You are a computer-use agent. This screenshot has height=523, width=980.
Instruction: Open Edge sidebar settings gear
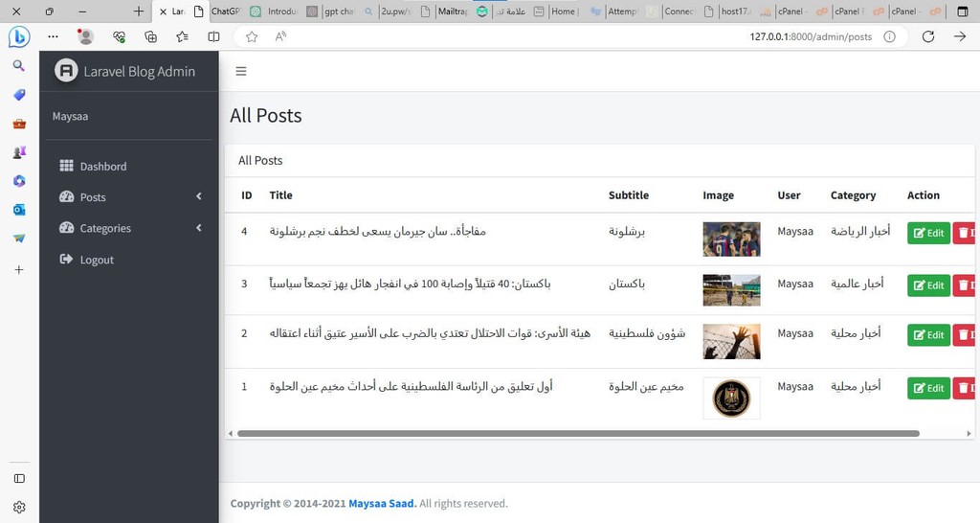[x=19, y=507]
